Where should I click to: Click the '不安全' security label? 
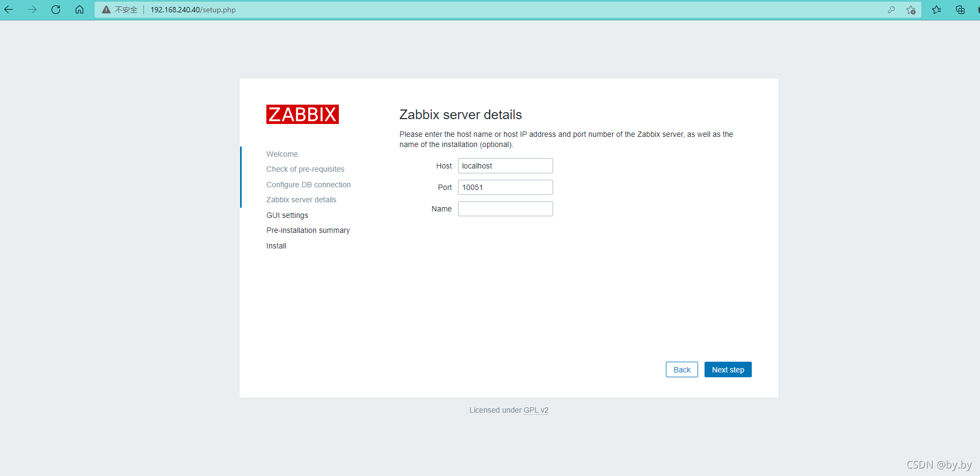[126, 10]
